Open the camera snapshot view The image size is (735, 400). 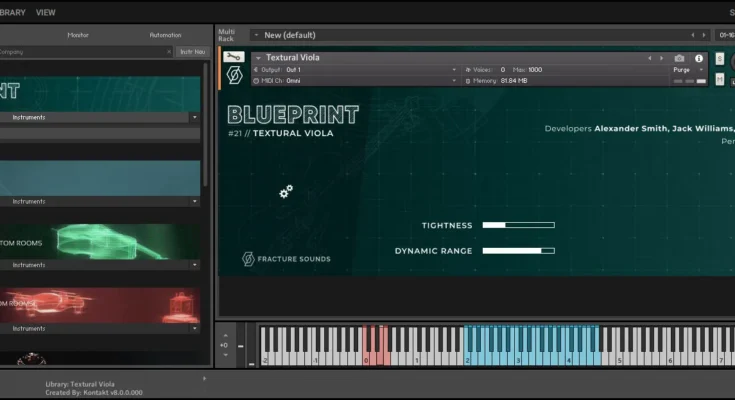coord(679,58)
